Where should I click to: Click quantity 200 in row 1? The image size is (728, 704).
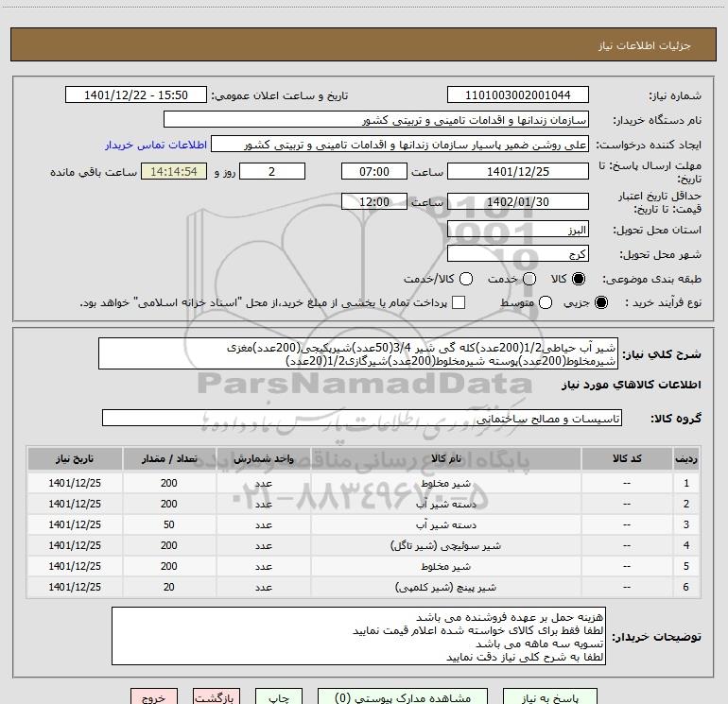tap(169, 483)
